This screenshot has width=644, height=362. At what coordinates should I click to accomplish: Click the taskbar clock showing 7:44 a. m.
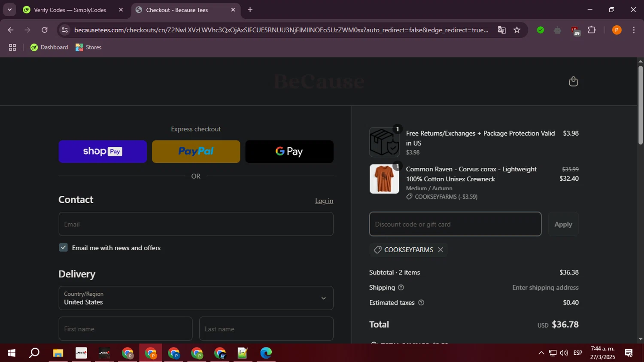click(x=603, y=353)
